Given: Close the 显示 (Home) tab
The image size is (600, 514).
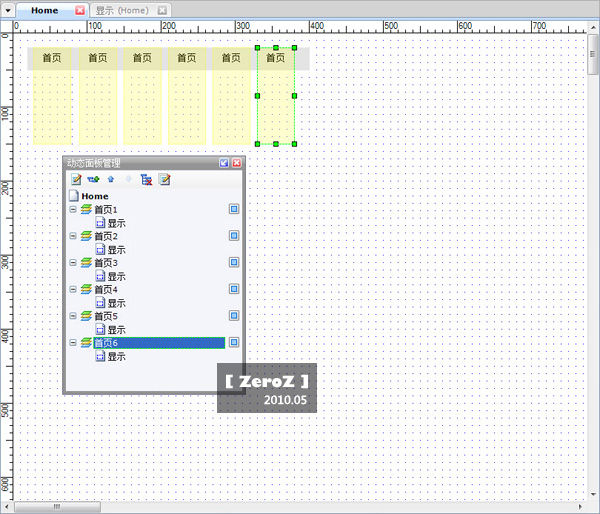Looking at the screenshot, I should [162, 10].
